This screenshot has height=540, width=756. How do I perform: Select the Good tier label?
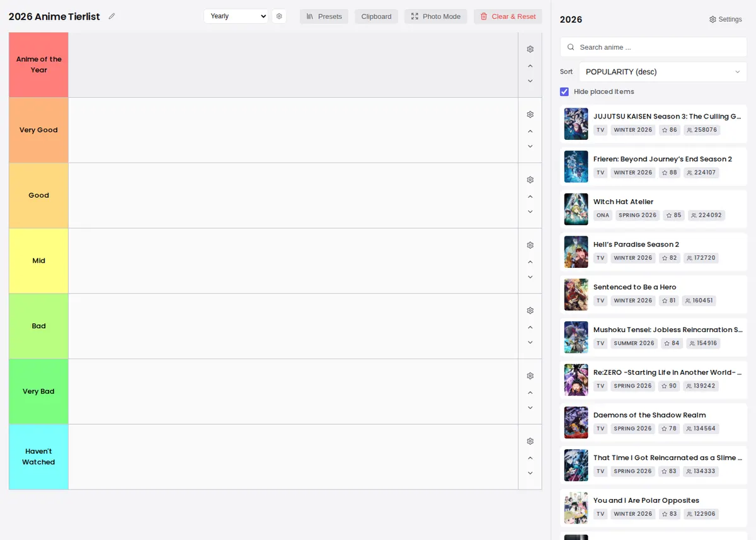tap(38, 195)
